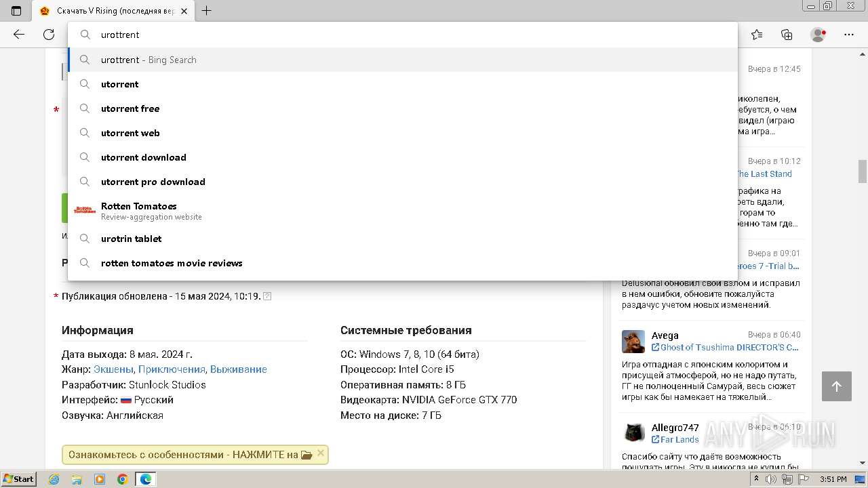Open the 'Экшены' genre link
The height and width of the screenshot is (488, 868).
pos(114,369)
